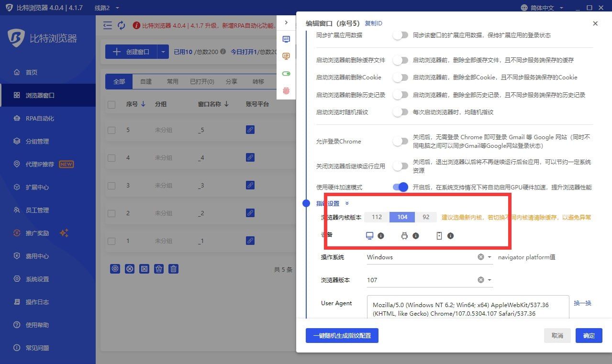Click the blue window-sync icon in side strip
612x364 pixels.
(286, 39)
